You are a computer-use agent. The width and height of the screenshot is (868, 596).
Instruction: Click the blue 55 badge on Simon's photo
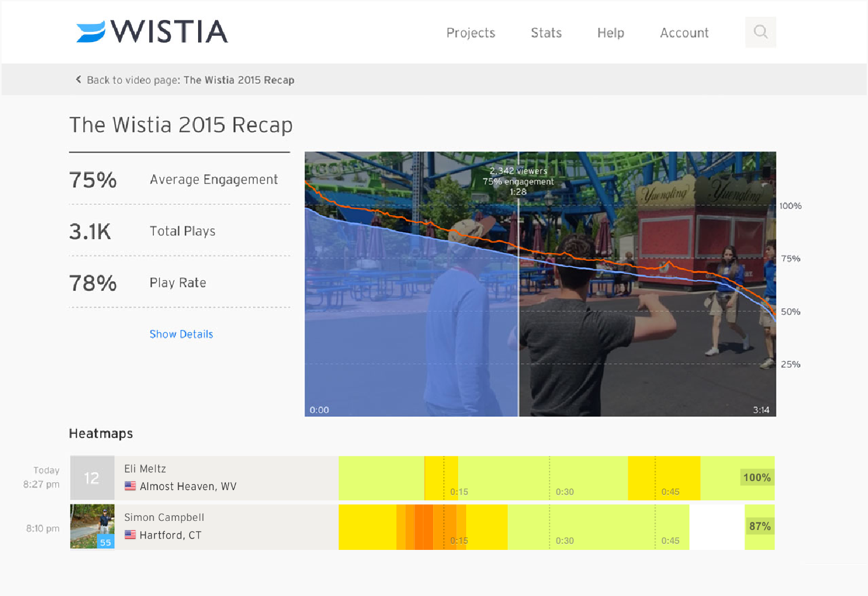pos(105,542)
